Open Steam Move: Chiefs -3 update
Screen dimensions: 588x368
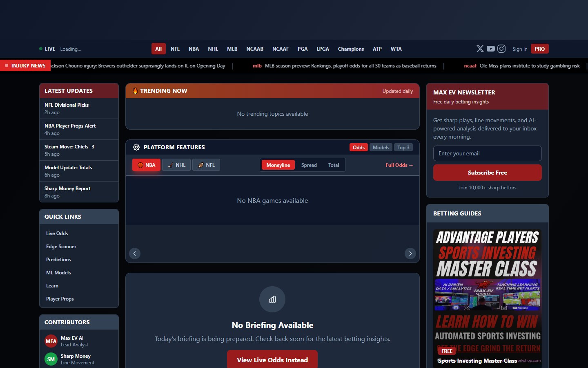[x=79, y=150]
